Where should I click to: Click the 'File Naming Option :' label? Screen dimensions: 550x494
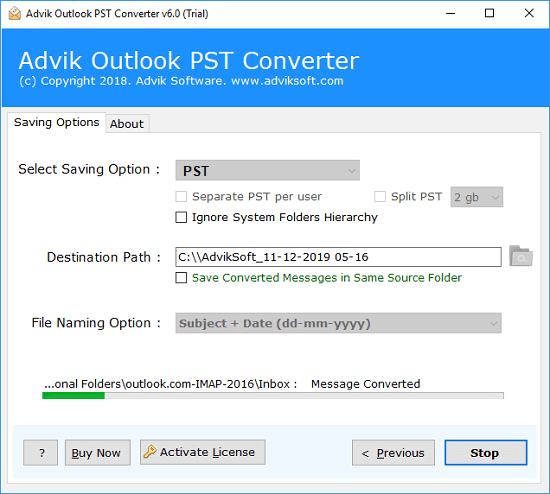click(x=96, y=323)
